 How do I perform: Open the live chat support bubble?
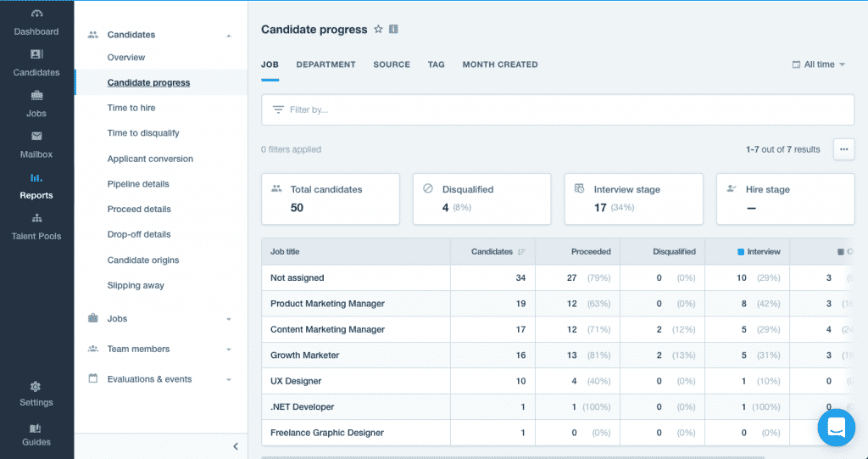click(836, 428)
